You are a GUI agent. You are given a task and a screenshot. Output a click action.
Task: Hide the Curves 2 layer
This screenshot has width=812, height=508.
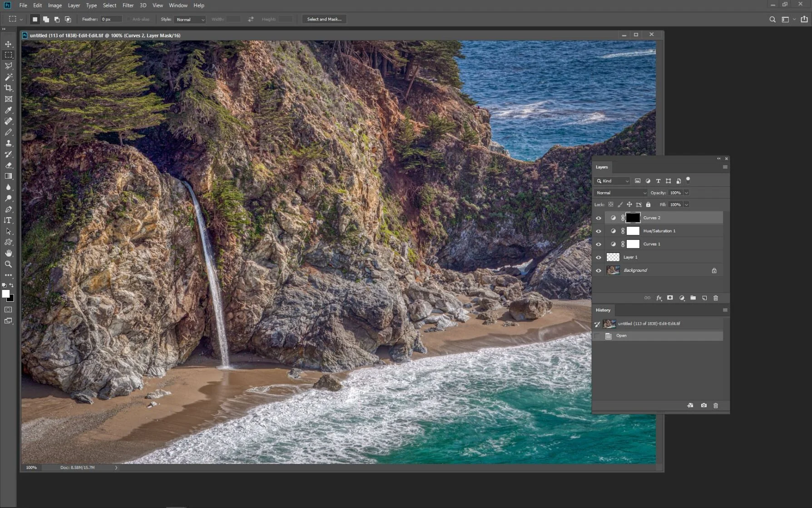point(599,218)
